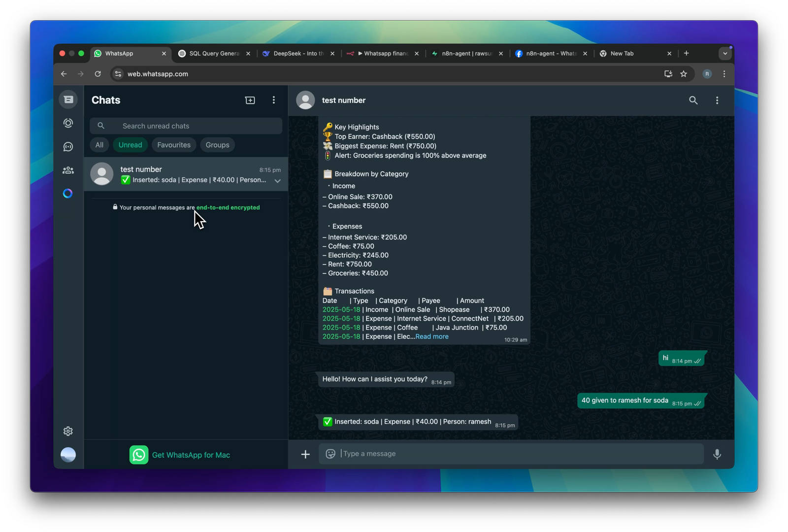Click 'Hello! How can I assist you today?' message

[386, 379]
